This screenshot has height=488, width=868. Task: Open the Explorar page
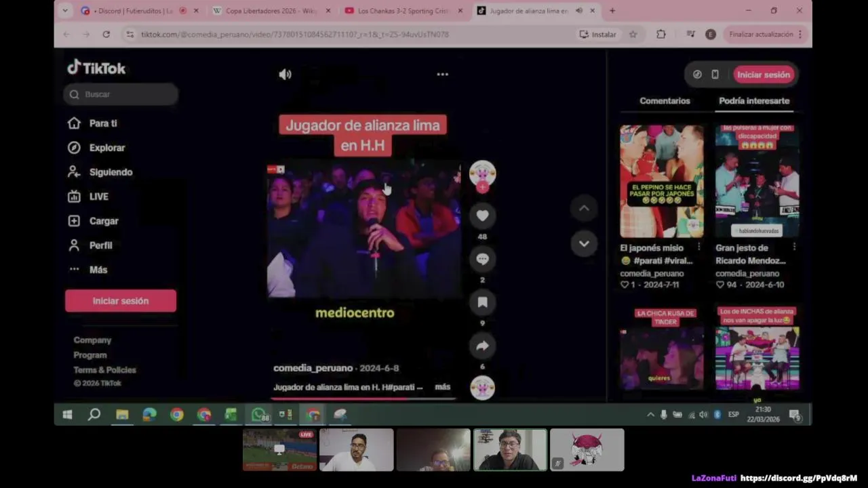(x=96, y=148)
